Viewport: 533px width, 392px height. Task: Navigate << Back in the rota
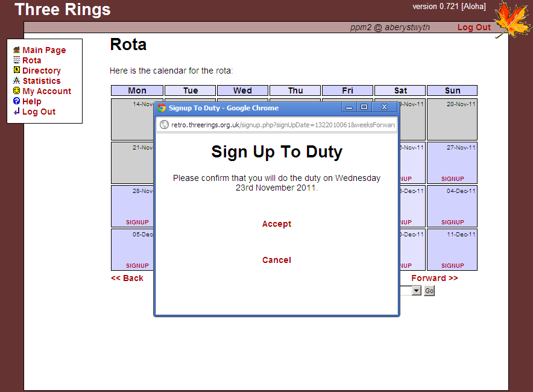[x=127, y=278]
